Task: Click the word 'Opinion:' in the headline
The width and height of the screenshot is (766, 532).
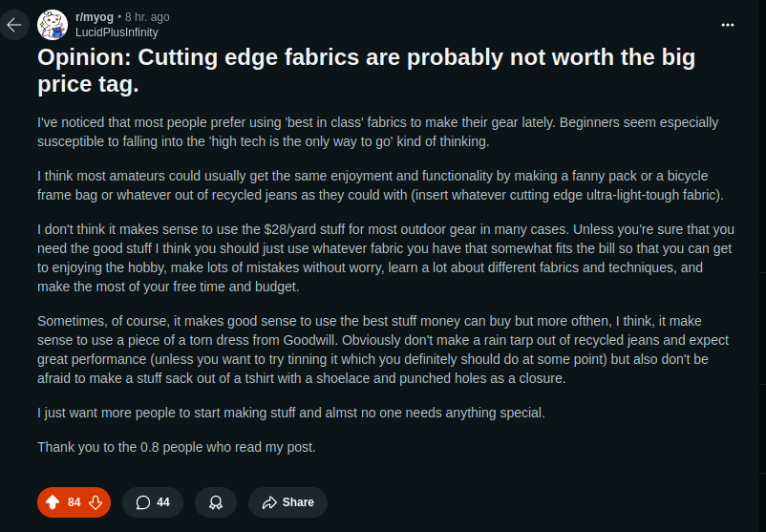Action: pyautogui.click(x=83, y=57)
